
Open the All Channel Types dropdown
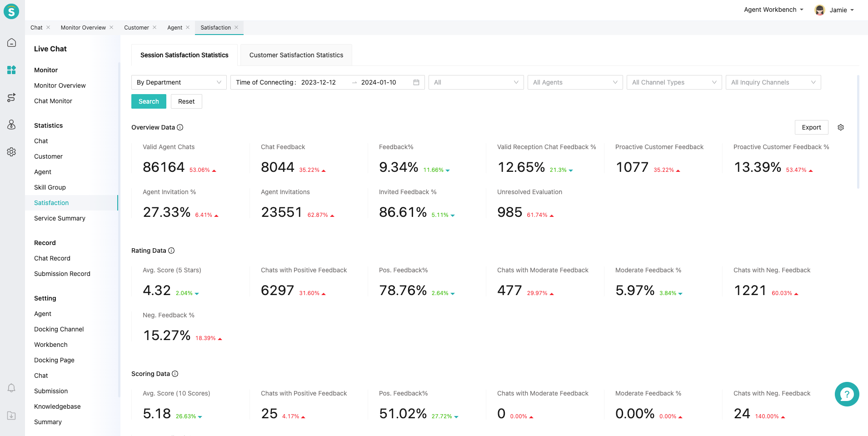click(674, 82)
